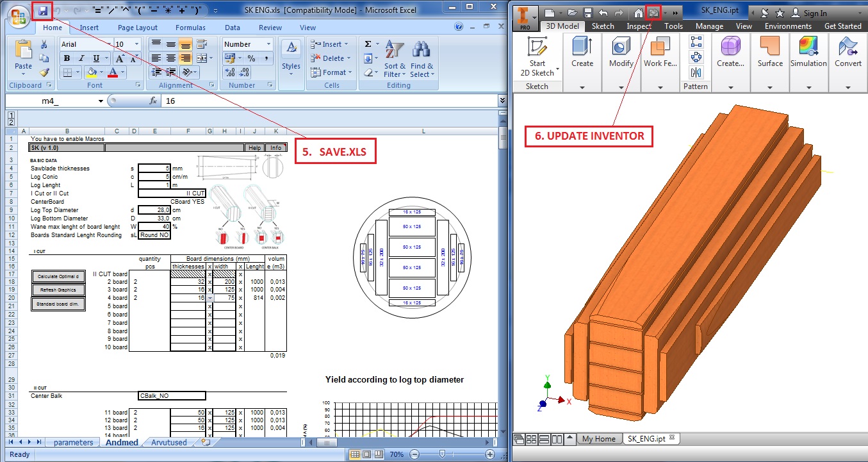Screen dimensions: 868x462
Task: Click the Cut scissors icon in Excel
Action: pos(44,45)
